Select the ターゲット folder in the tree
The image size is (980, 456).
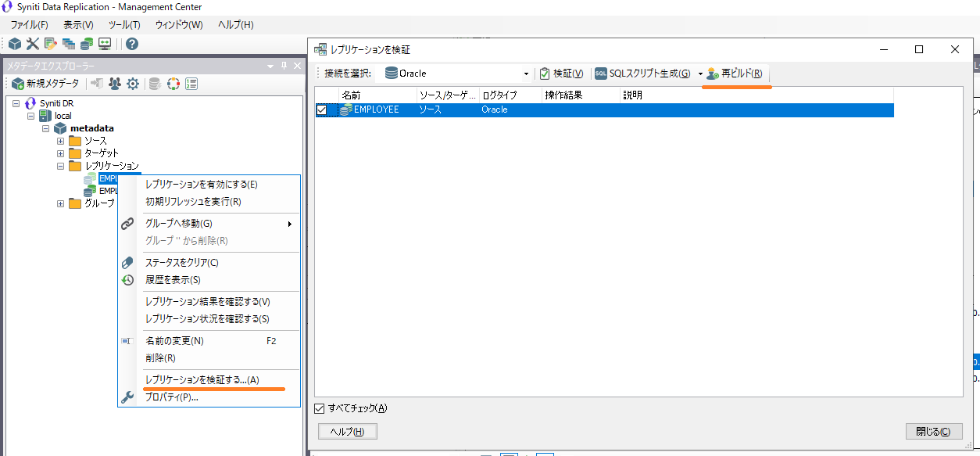tap(102, 153)
